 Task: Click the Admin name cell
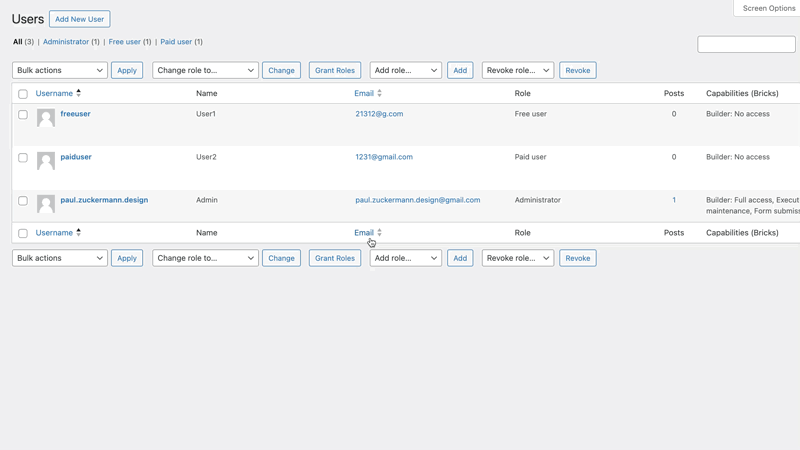pyautogui.click(x=207, y=200)
